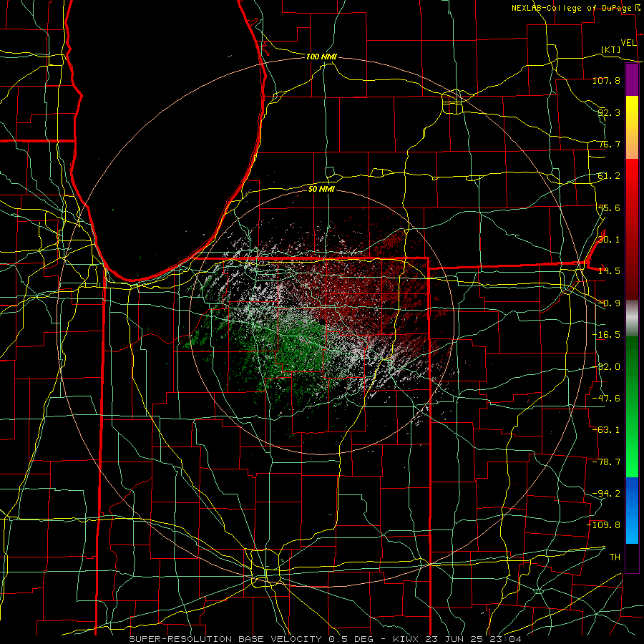Click the 45.6 velocity scale value
The width and height of the screenshot is (644, 644).
(x=609, y=208)
